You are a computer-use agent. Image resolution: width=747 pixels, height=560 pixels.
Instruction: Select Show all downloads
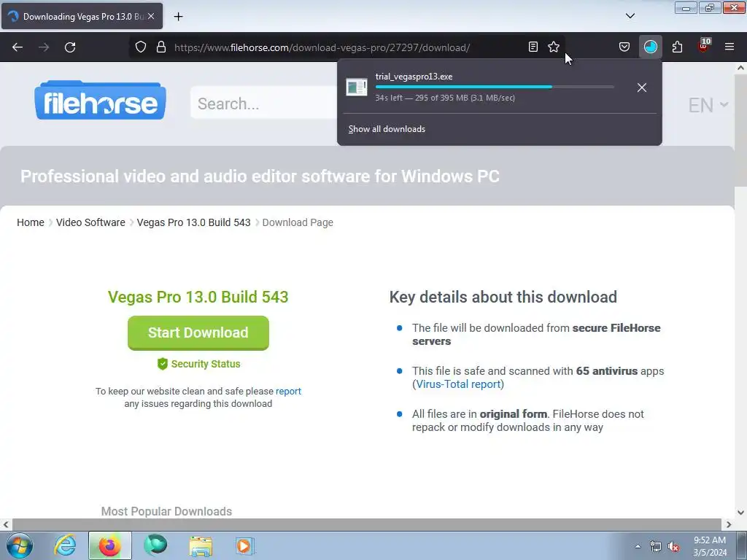(387, 129)
